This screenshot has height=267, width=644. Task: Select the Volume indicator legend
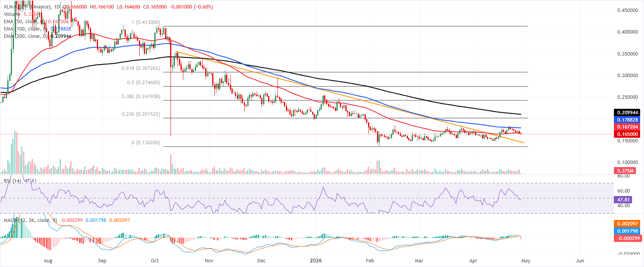point(12,14)
